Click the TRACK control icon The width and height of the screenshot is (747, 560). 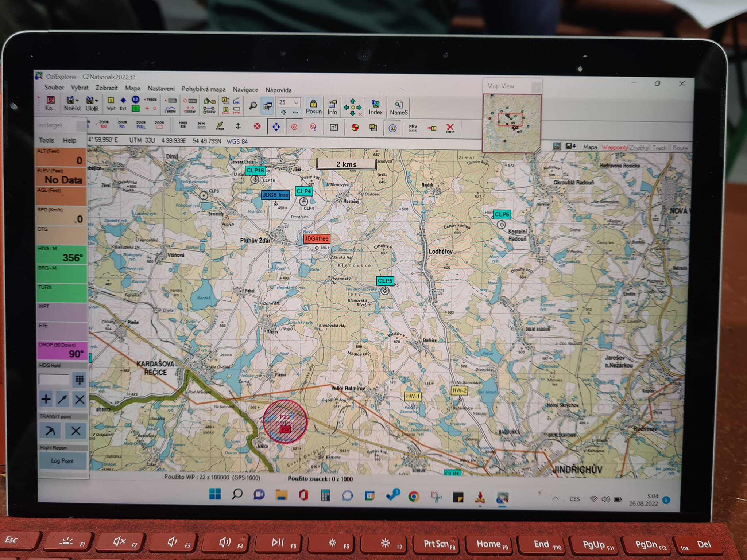pyautogui.click(x=150, y=100)
